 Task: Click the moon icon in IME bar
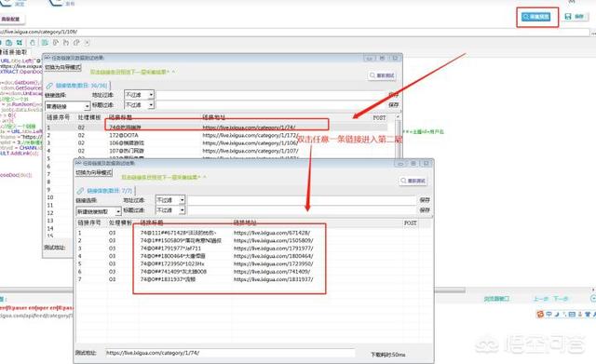(557, 314)
